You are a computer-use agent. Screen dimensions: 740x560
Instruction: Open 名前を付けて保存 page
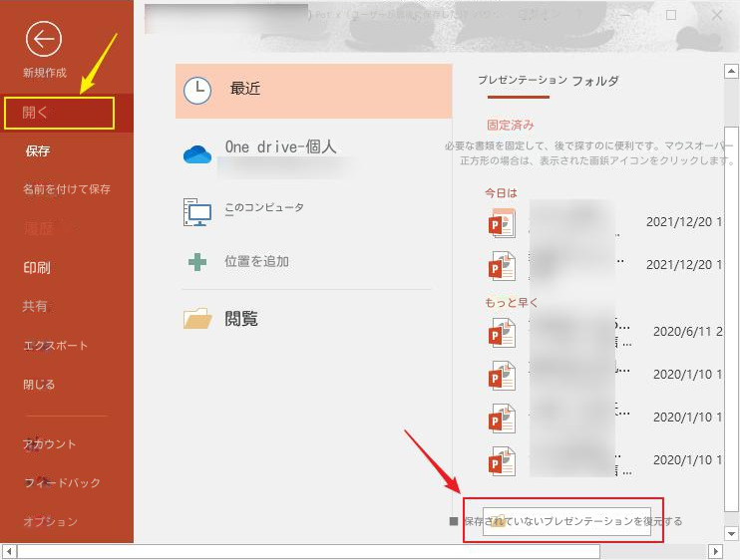(67, 189)
